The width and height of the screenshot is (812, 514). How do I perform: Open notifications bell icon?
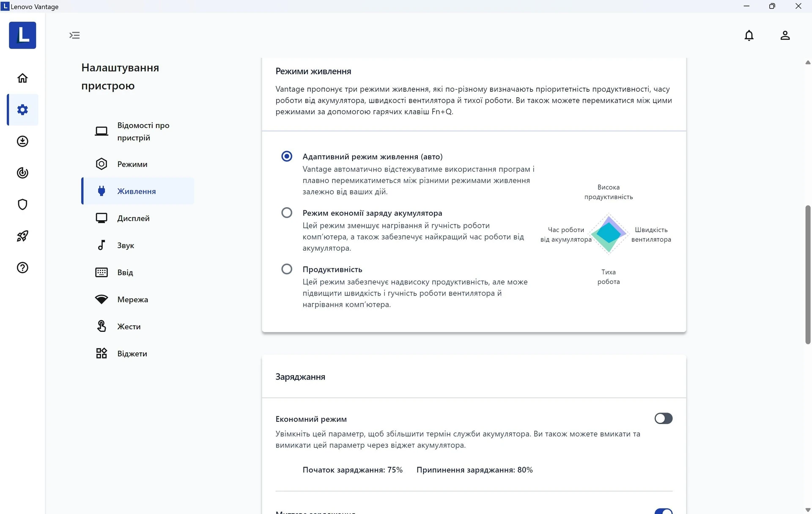tap(749, 36)
